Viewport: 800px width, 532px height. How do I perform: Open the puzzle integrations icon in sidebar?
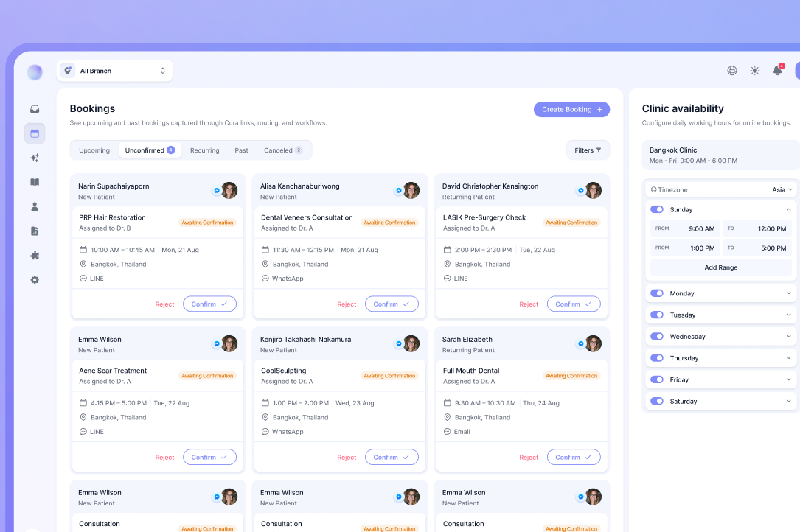click(35, 256)
